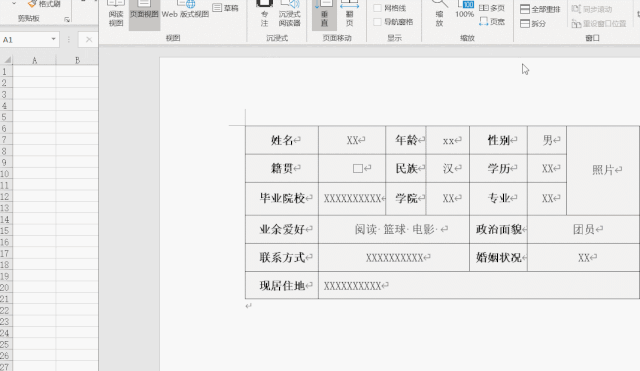Choose Page Width (页宽) zoom

tap(492, 22)
